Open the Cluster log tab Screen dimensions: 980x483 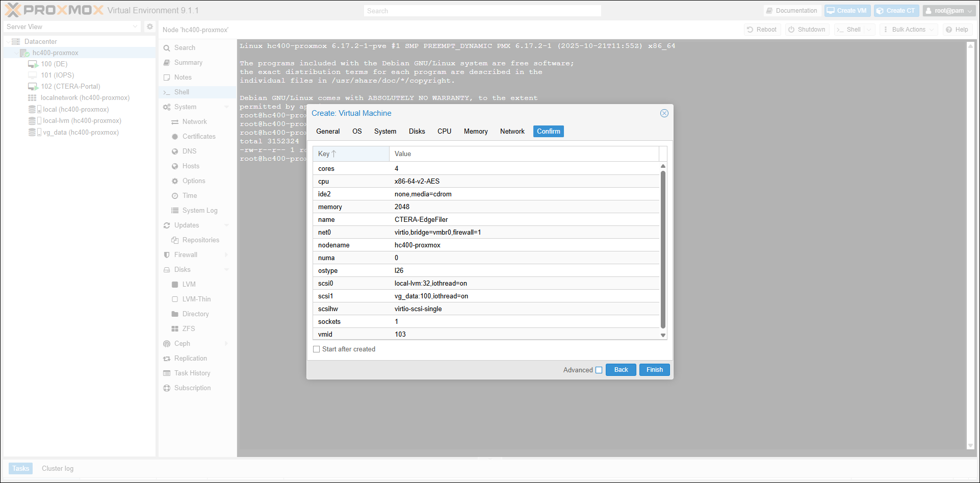pos(58,469)
